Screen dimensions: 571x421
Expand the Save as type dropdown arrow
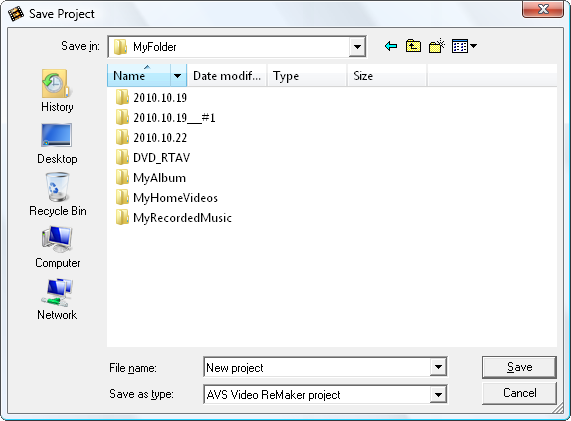[x=438, y=394]
